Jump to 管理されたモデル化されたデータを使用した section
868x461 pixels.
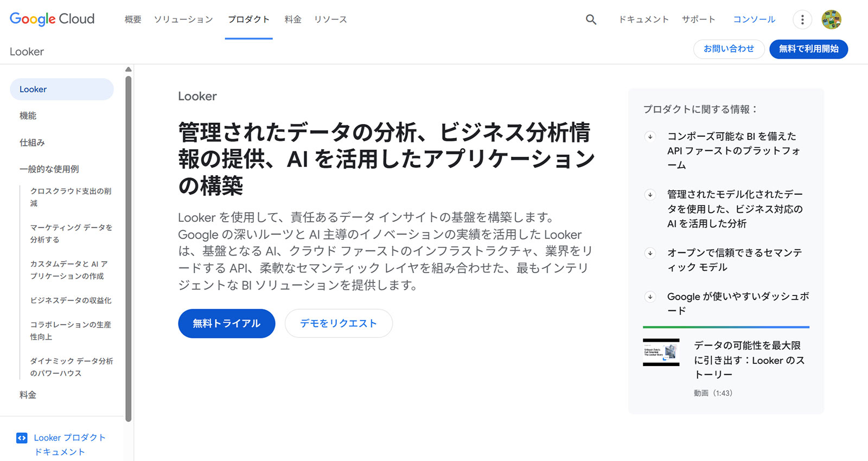[x=735, y=209]
